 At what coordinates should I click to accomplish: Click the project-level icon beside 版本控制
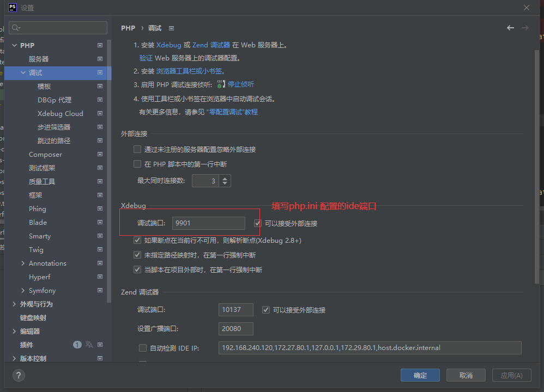click(100, 358)
